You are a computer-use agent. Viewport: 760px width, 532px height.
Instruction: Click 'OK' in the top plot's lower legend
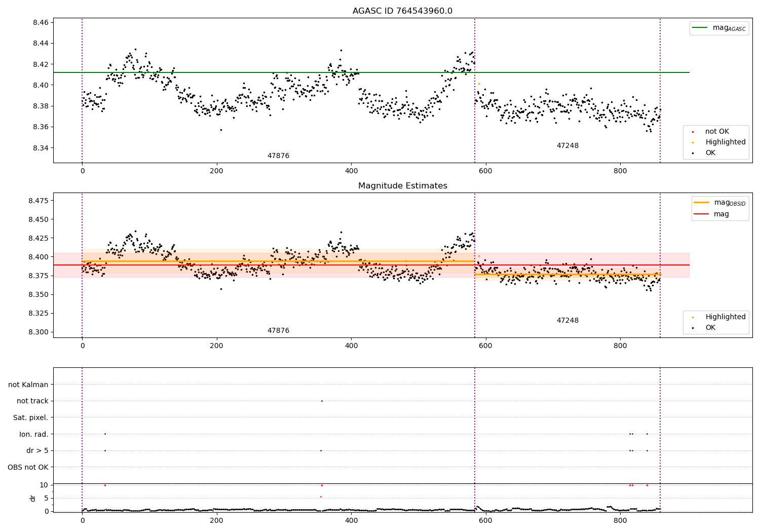click(x=710, y=153)
